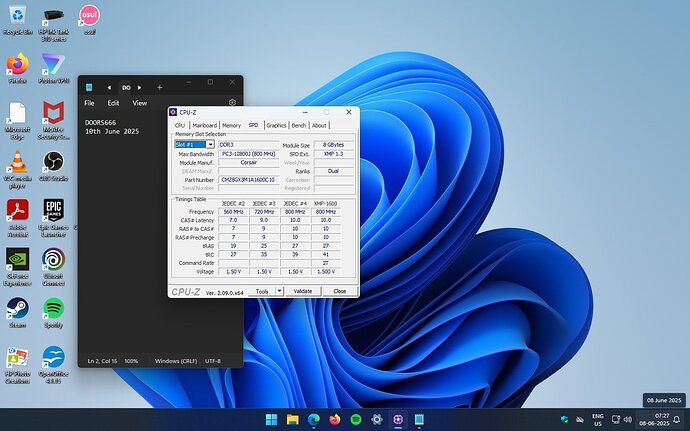Viewport: 690px width, 431px height.
Task: Switch to the Mainboard tab
Action: coord(205,125)
